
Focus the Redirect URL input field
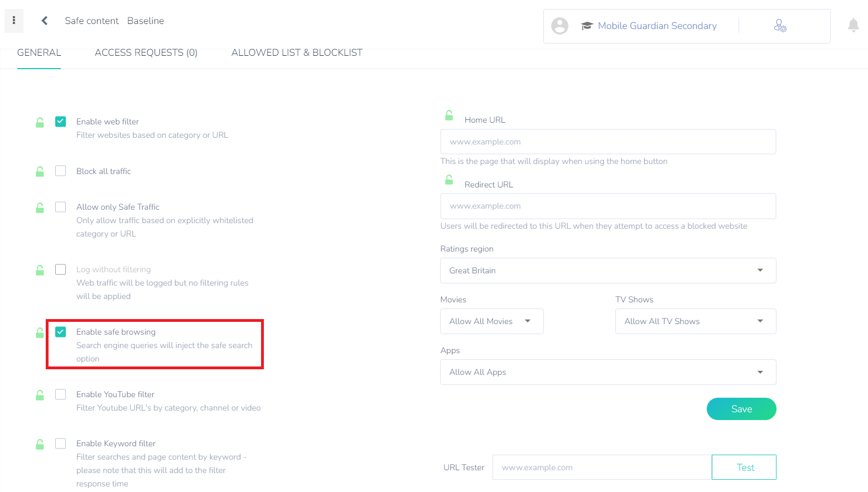608,206
